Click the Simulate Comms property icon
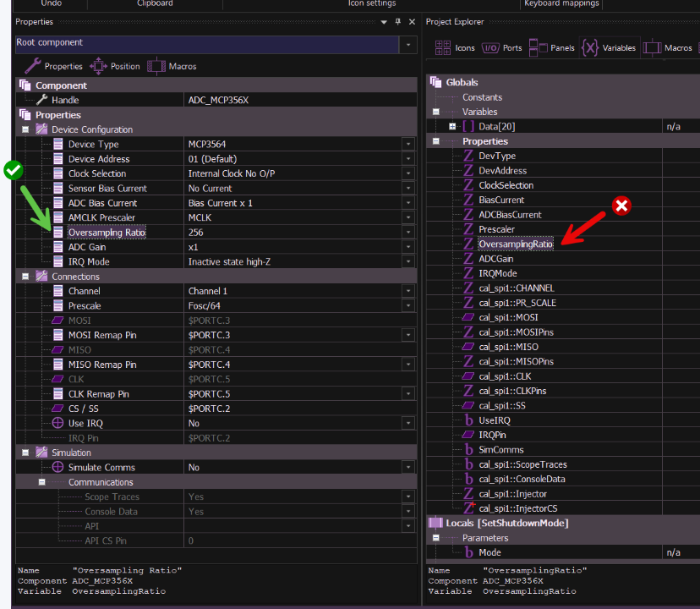Image resolution: width=700 pixels, height=609 pixels. tap(57, 467)
